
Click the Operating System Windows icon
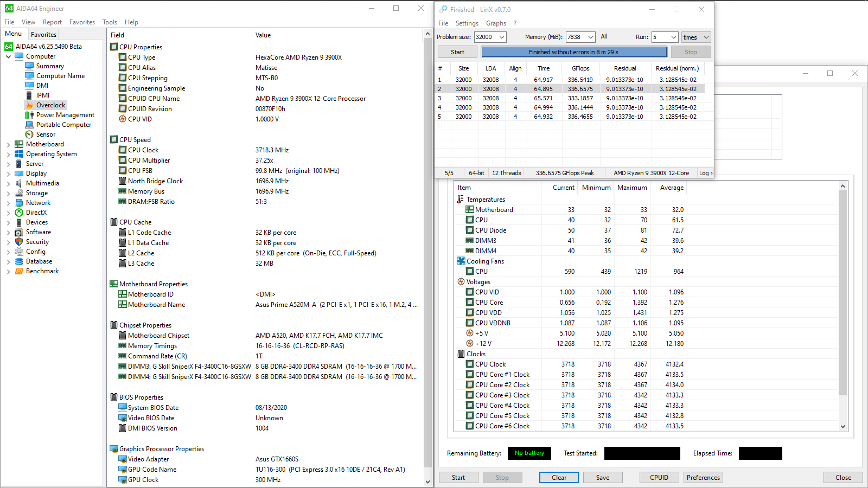pos(19,154)
